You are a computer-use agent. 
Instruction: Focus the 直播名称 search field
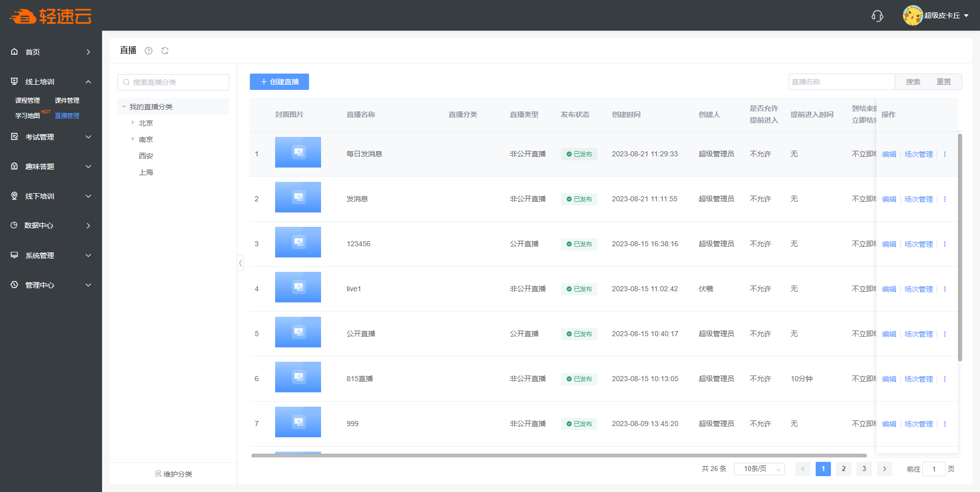[x=841, y=82]
